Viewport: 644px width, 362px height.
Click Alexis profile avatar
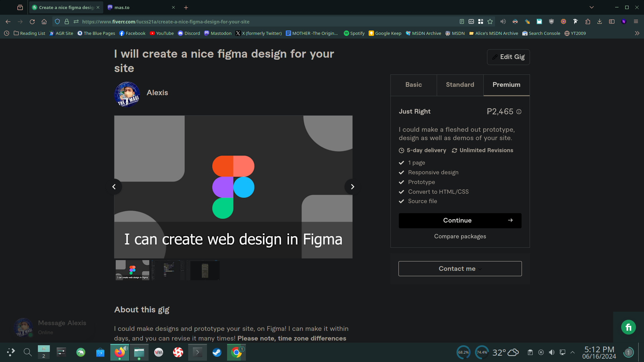point(127,95)
